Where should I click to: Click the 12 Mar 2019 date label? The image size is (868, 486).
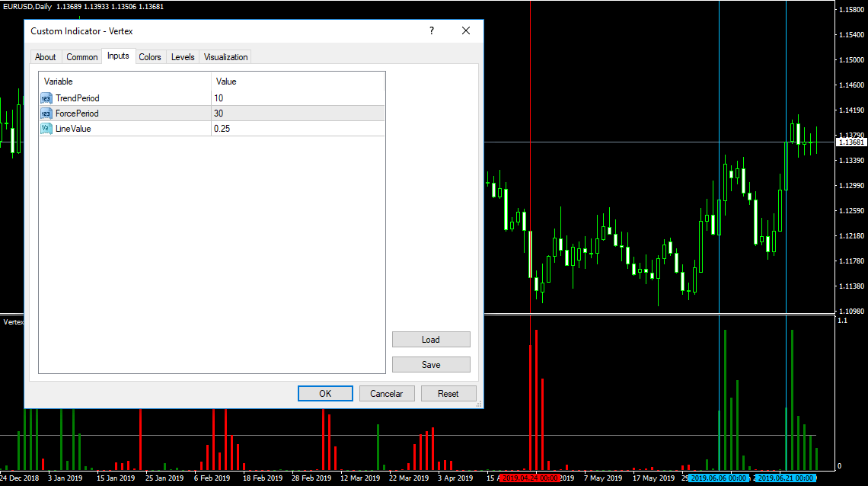pyautogui.click(x=360, y=478)
